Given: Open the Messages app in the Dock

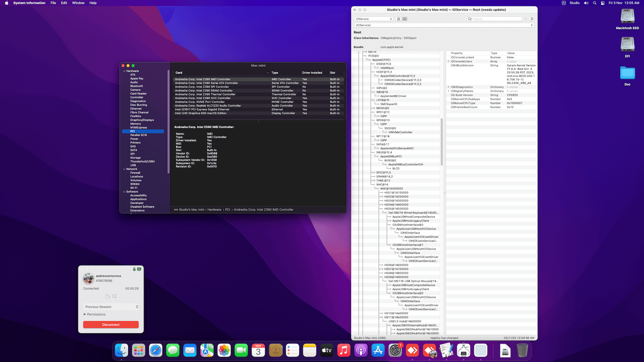Looking at the screenshot, I should (x=173, y=351).
